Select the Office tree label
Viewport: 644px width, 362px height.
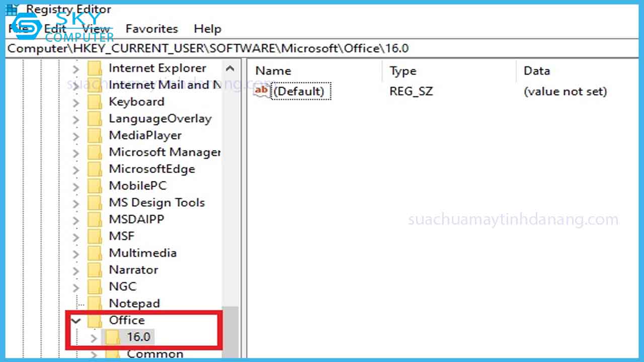click(127, 320)
